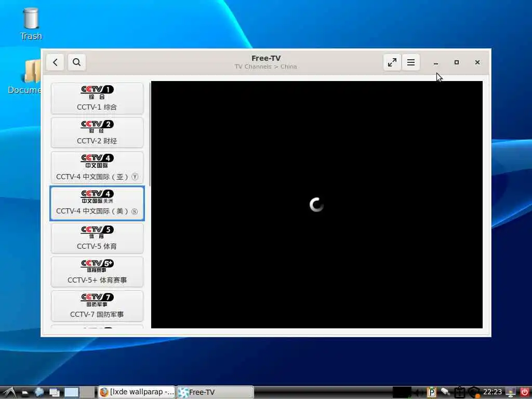Click the show desktop windows icon
This screenshot has height=399, width=532.
[54, 393]
